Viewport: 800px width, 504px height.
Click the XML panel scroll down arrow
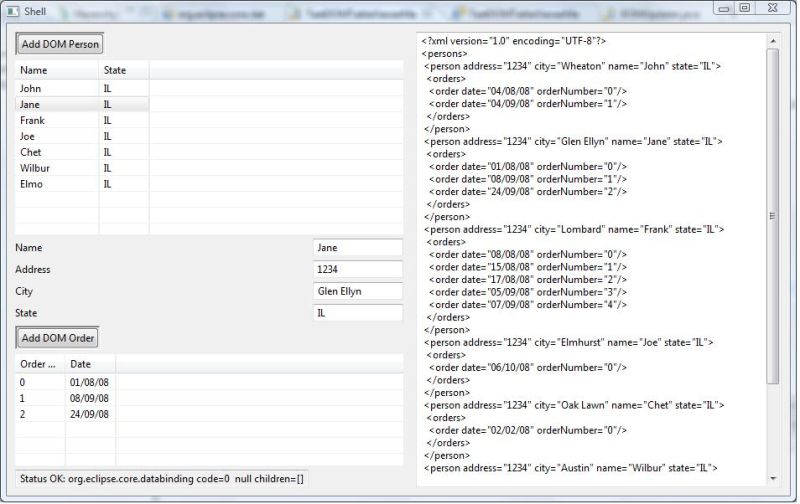coord(773,478)
